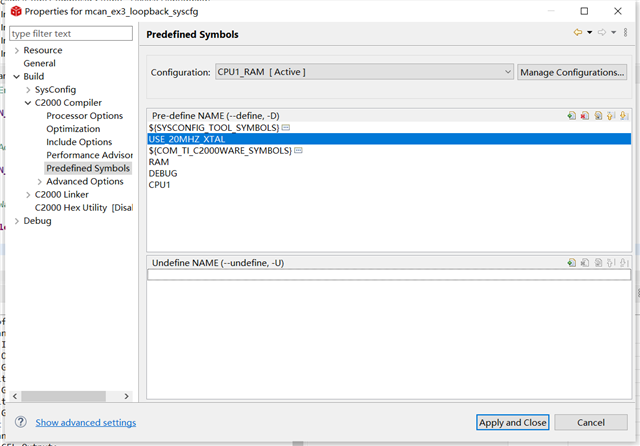The height and width of the screenshot is (446, 640).
Task: Click Move Down icon in Pre-define NAME toolbar
Action: click(x=623, y=116)
